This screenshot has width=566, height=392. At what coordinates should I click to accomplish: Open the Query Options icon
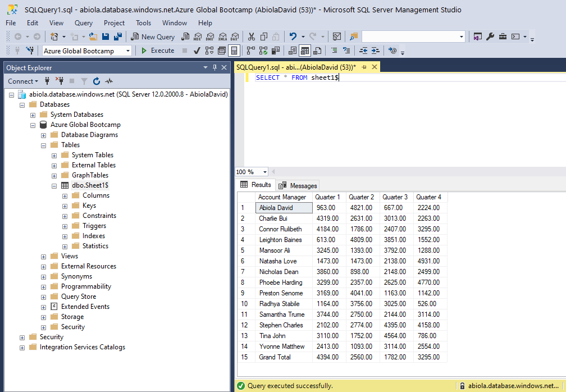click(222, 51)
